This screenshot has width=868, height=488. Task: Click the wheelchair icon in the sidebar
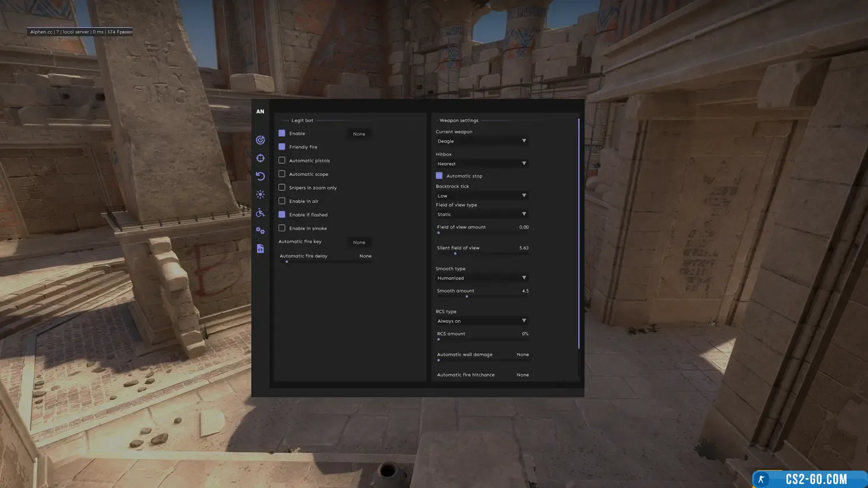260,213
